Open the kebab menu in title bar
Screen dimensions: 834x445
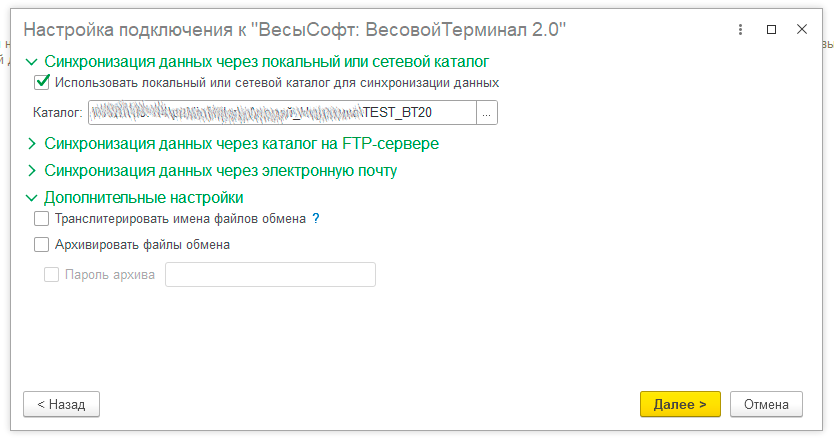(x=741, y=30)
